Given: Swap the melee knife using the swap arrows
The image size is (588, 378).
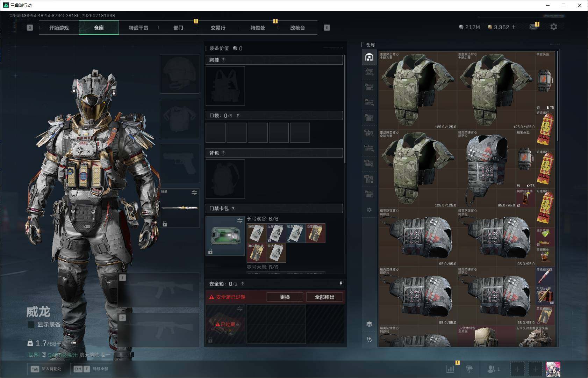Looking at the screenshot, I should pos(194,192).
